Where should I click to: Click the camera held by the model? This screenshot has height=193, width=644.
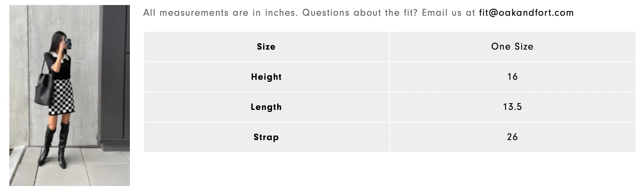(x=68, y=44)
